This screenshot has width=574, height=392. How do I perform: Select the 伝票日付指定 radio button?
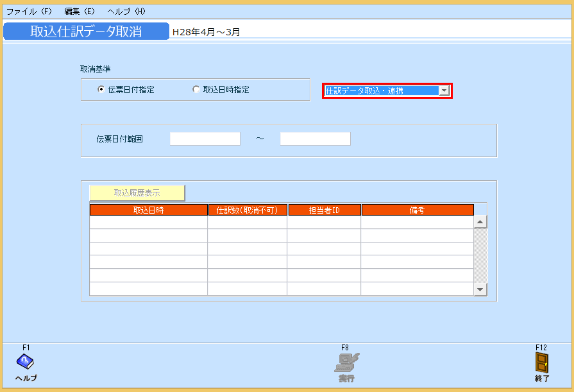pyautogui.click(x=101, y=89)
